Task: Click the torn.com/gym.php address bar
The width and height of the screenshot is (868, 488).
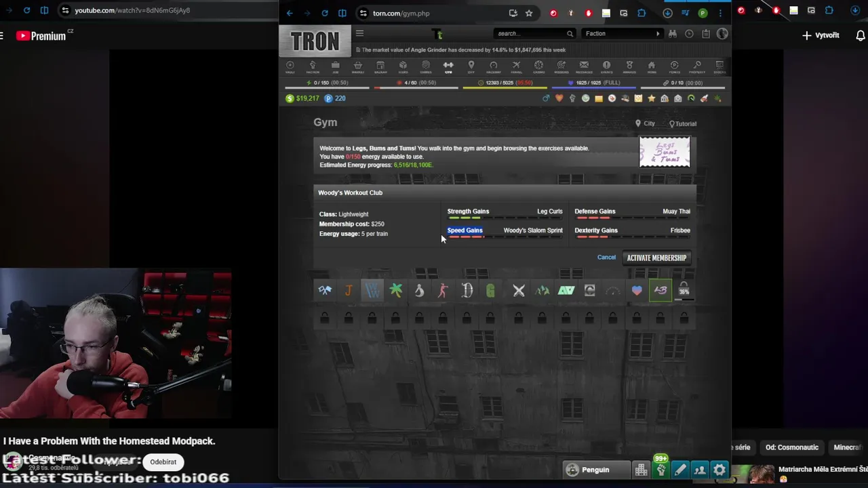Action: point(434,13)
